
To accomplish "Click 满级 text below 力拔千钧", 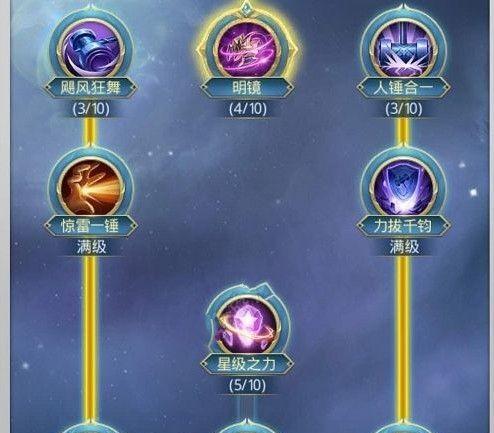I will [404, 247].
